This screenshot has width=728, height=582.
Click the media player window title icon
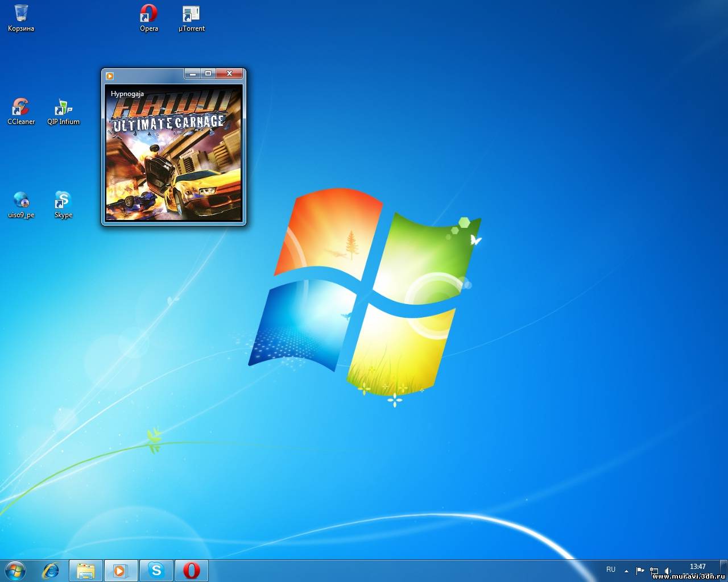[110, 76]
